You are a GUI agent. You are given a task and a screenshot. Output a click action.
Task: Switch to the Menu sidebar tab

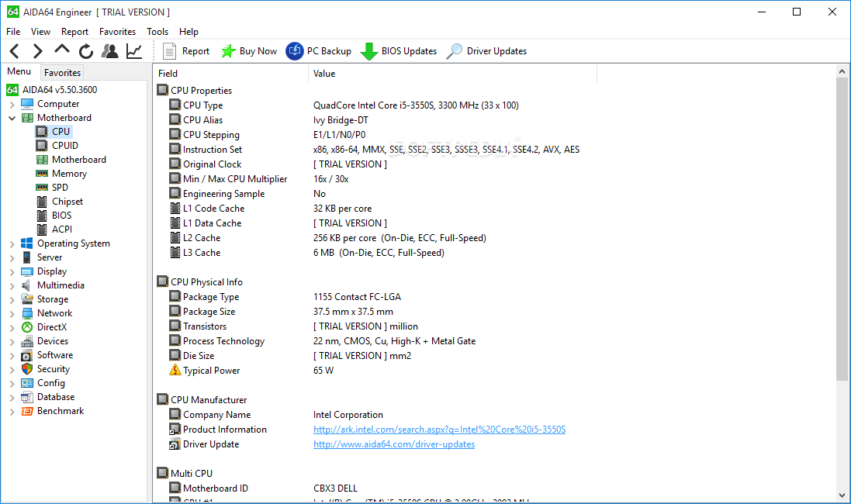(x=19, y=71)
